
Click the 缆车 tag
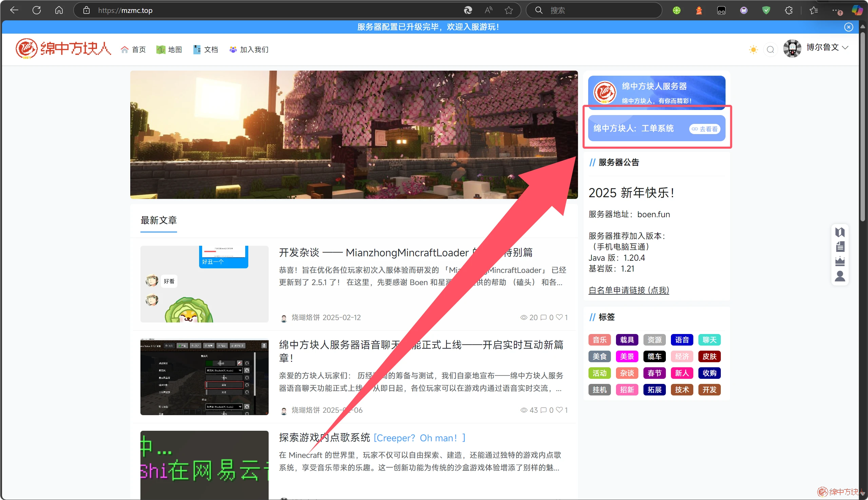(654, 356)
